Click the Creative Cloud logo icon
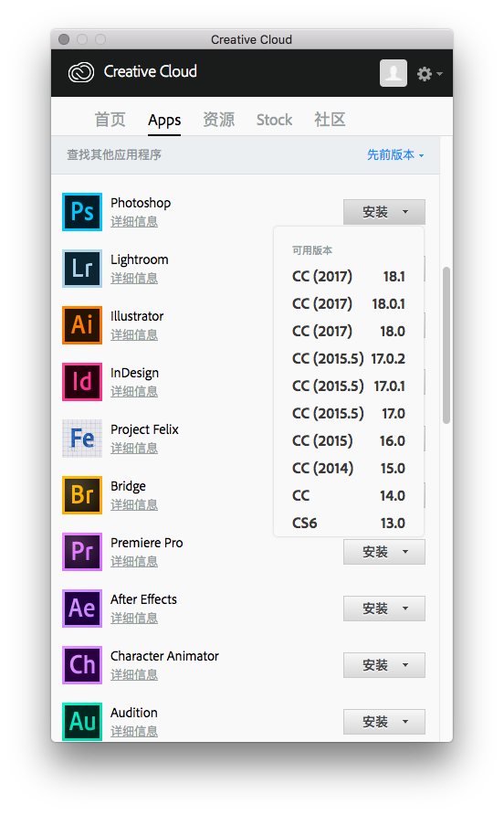Viewport: 504px width, 815px height. pos(81,72)
